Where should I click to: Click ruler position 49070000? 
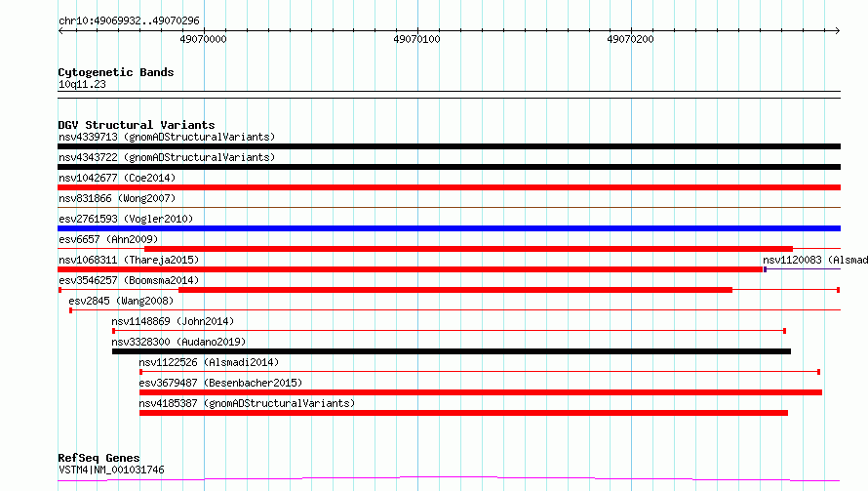click(203, 39)
